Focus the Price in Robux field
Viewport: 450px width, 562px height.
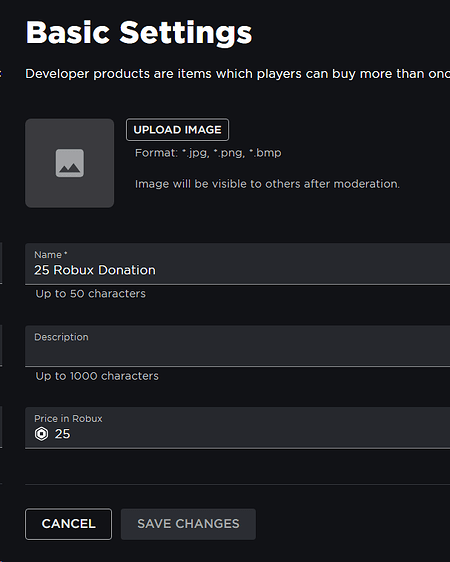pos(238,428)
